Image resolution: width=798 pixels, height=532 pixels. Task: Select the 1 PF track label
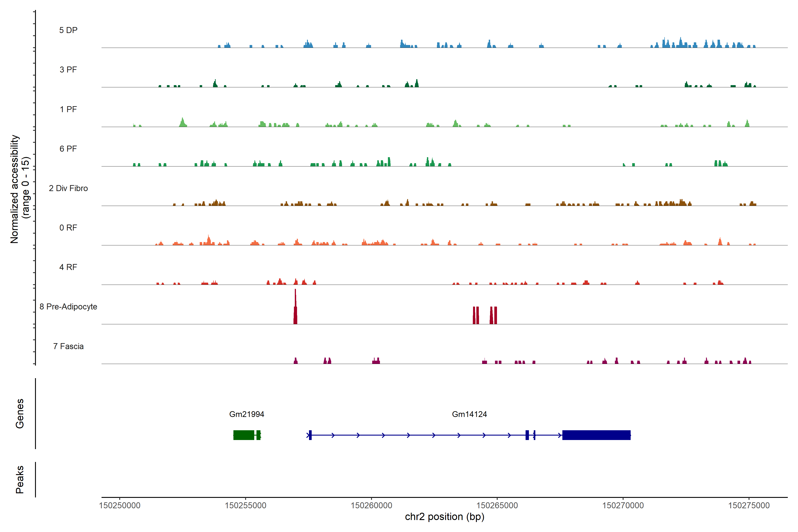(68, 109)
